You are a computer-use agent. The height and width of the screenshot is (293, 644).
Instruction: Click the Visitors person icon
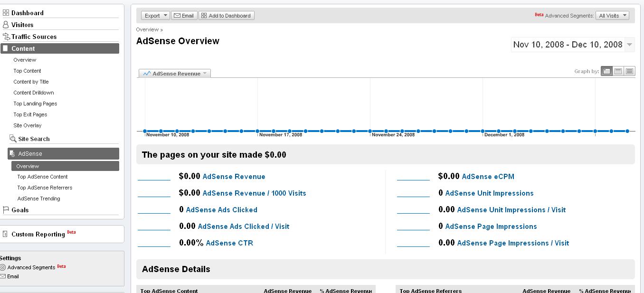tap(6, 25)
